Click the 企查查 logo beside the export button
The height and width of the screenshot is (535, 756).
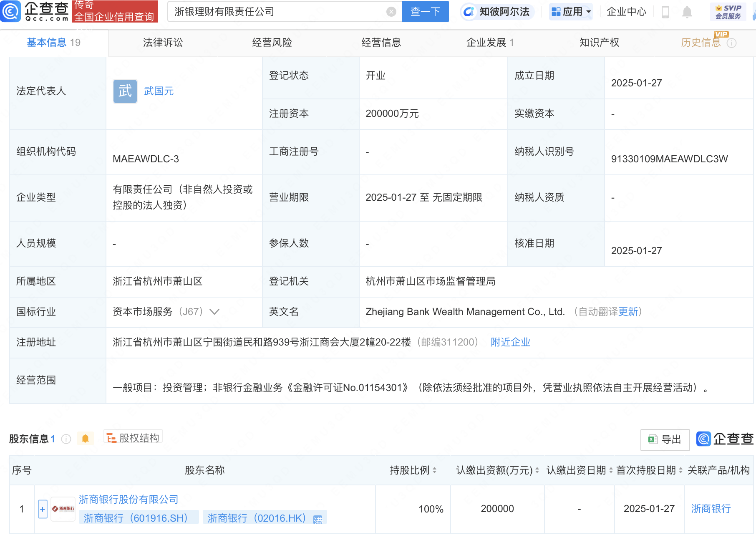tap(725, 439)
